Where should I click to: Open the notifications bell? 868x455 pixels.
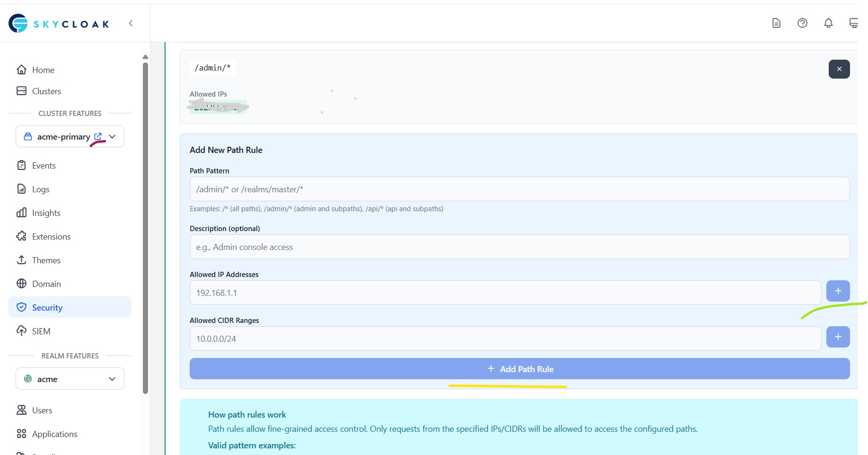[828, 23]
